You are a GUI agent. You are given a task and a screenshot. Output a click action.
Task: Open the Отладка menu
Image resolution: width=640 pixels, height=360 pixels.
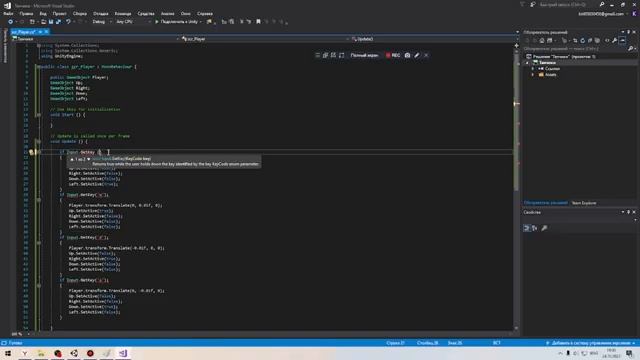pyautogui.click(x=100, y=13)
